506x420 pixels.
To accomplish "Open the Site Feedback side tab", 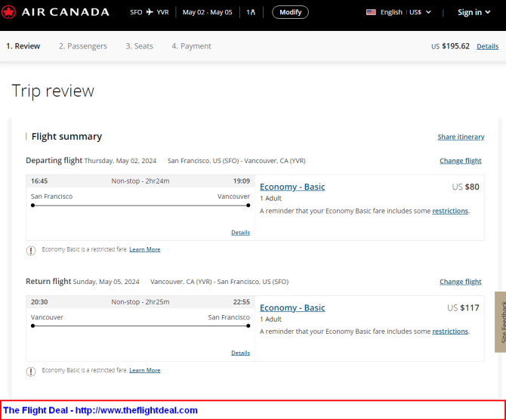I will coord(501,322).
